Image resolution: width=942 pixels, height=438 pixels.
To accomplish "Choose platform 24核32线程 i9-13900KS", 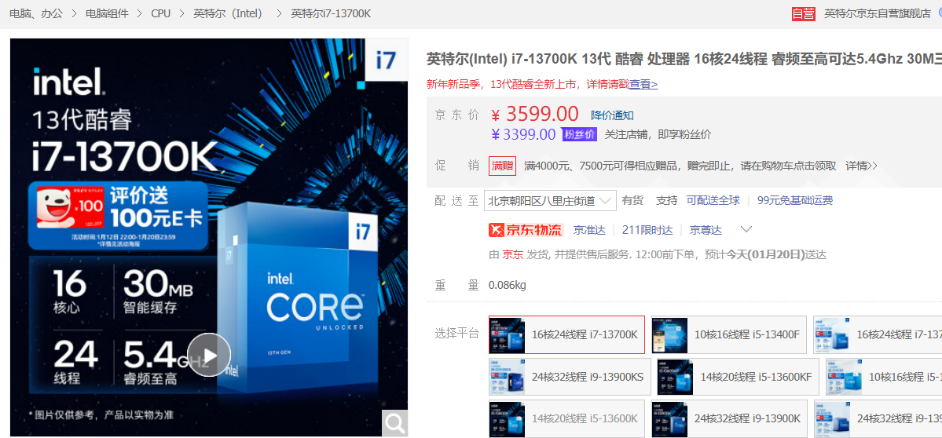I will [x=570, y=377].
